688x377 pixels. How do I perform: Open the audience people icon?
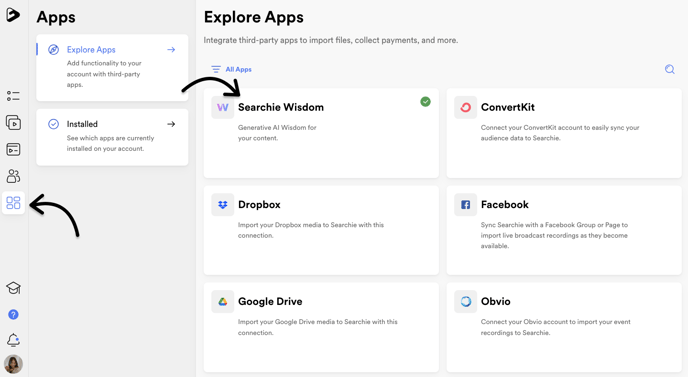(13, 176)
